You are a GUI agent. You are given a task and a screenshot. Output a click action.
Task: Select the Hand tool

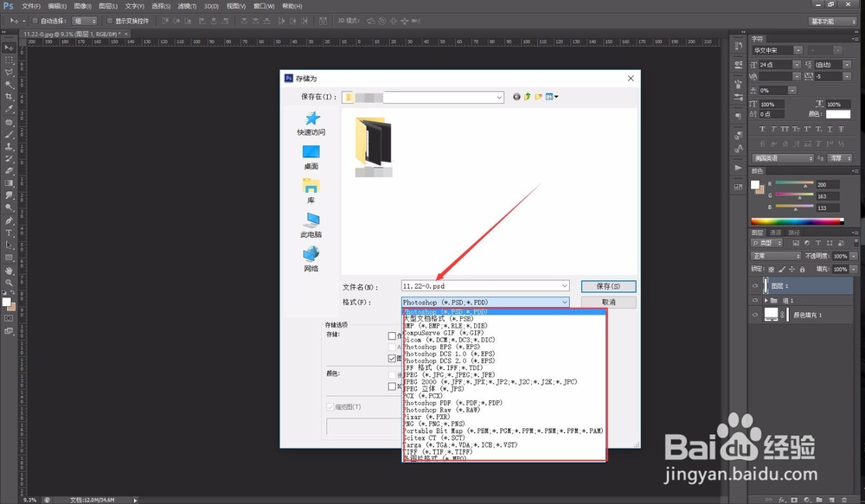point(9,271)
